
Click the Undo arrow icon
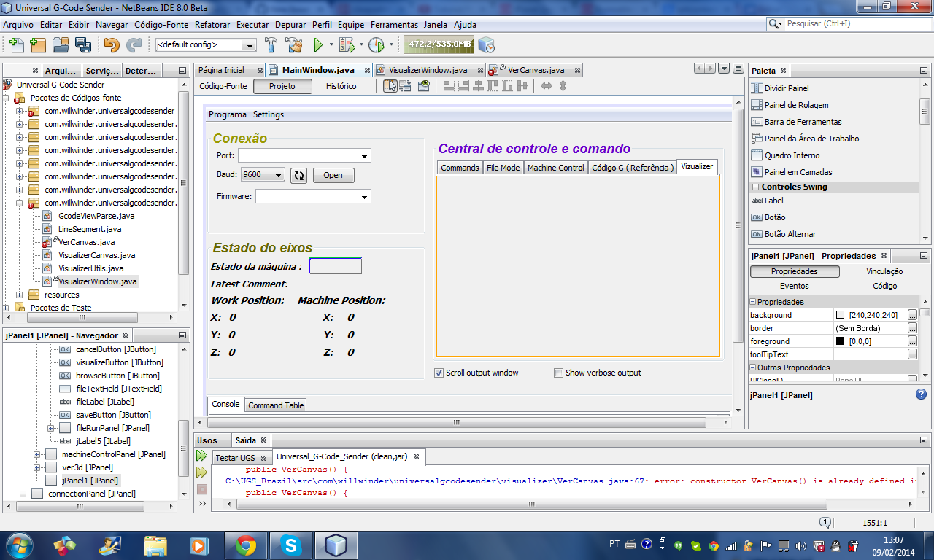pos(111,45)
